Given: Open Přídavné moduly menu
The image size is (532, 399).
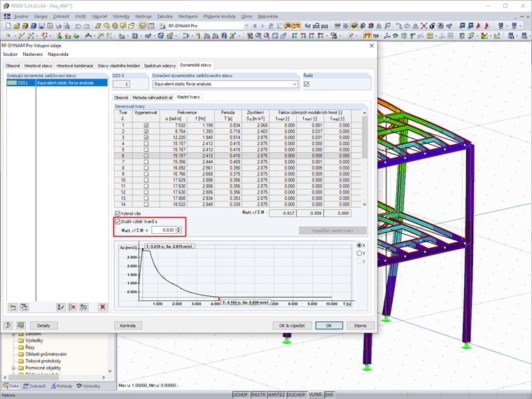Looking at the screenshot, I should tap(219, 16).
